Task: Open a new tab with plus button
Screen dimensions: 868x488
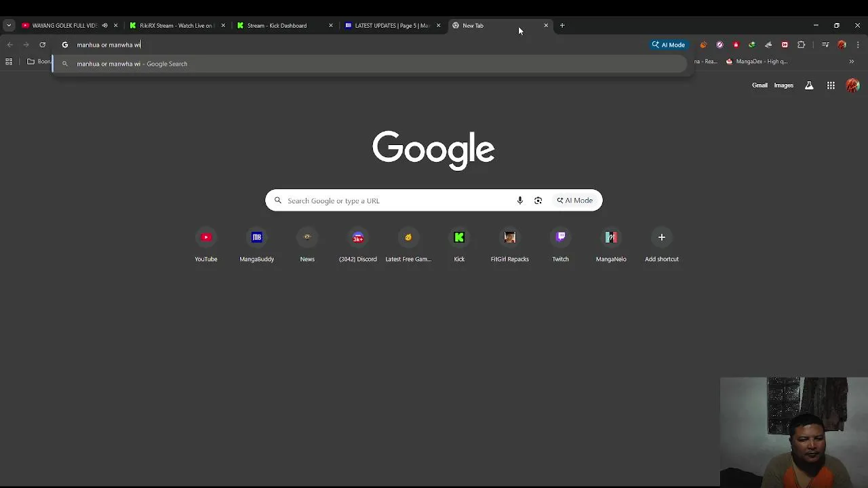Action: [562, 25]
